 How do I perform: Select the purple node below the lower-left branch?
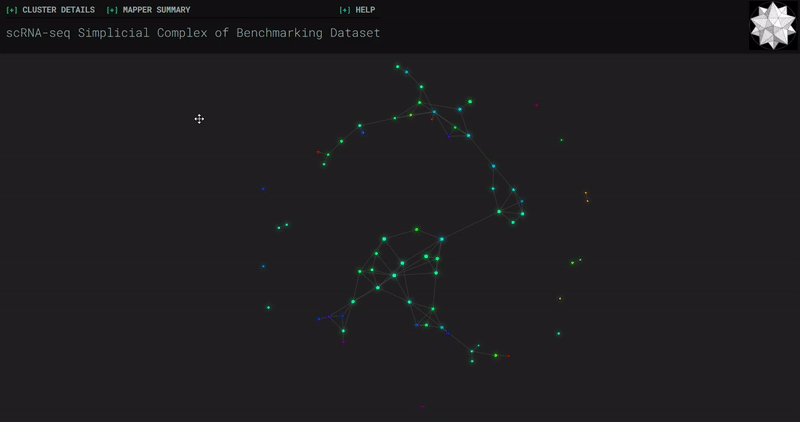click(343, 342)
